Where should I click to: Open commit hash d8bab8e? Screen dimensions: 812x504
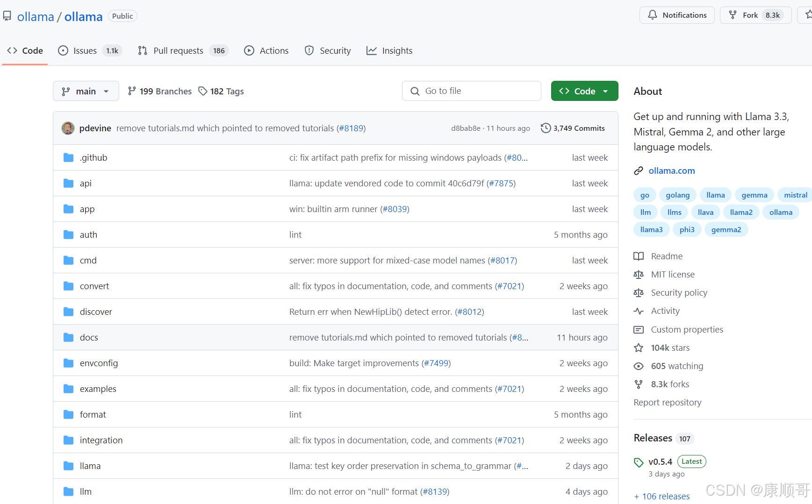(466, 128)
